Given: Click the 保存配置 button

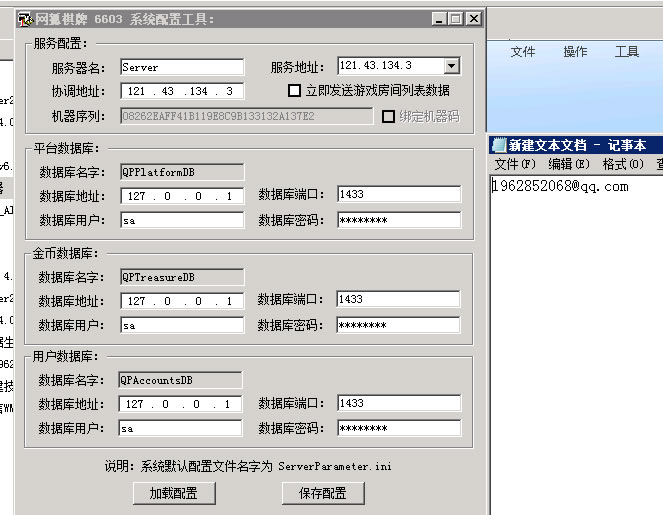Looking at the screenshot, I should pos(323,493).
